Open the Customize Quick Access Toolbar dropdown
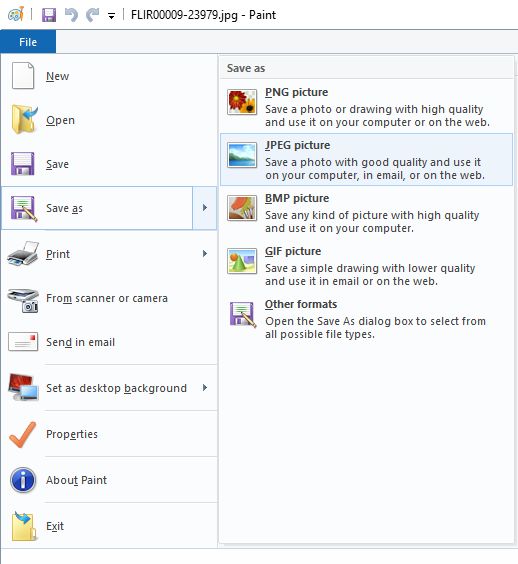The image size is (518, 564). [112, 16]
